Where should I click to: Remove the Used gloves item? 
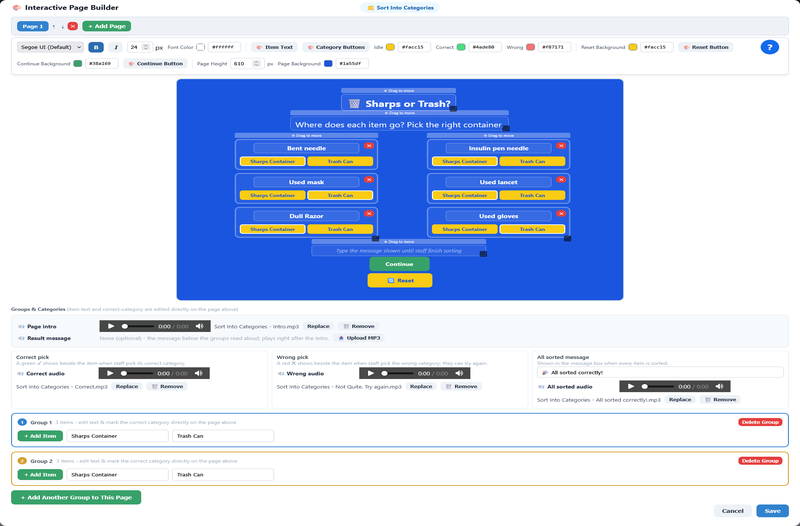561,214
